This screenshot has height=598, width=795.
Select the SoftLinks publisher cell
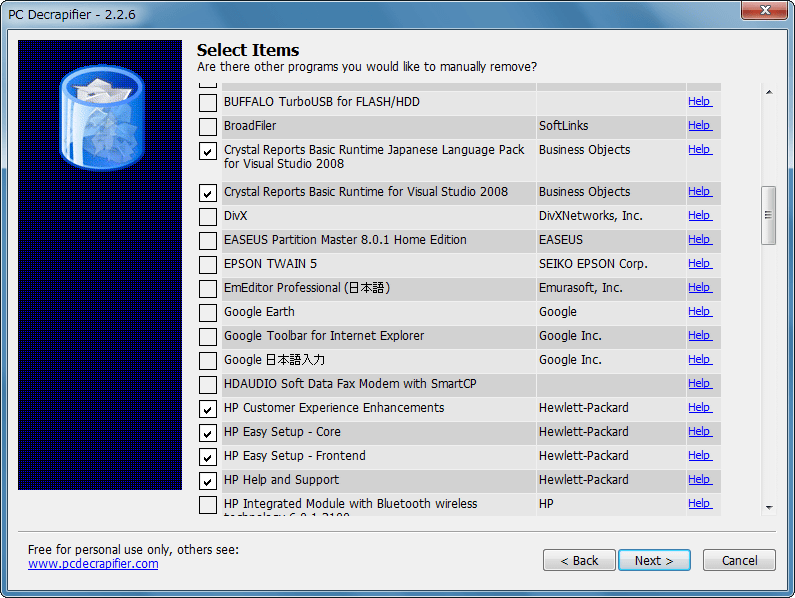click(x=611, y=127)
